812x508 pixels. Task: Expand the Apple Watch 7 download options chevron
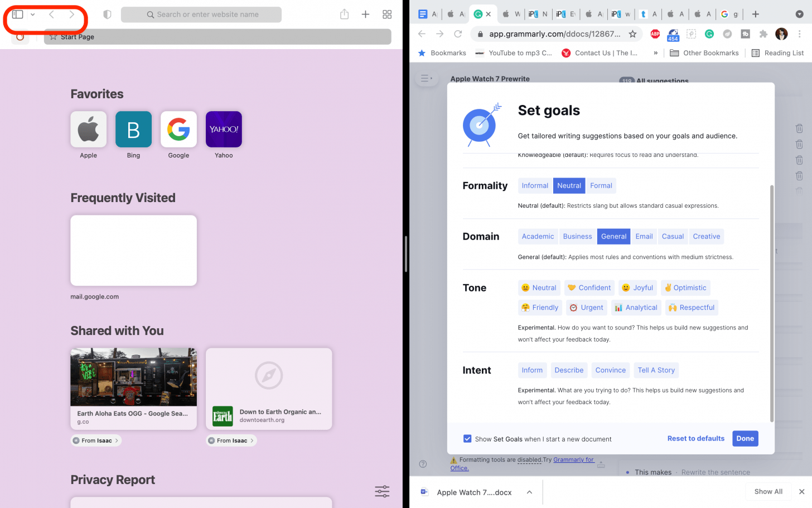(x=529, y=492)
